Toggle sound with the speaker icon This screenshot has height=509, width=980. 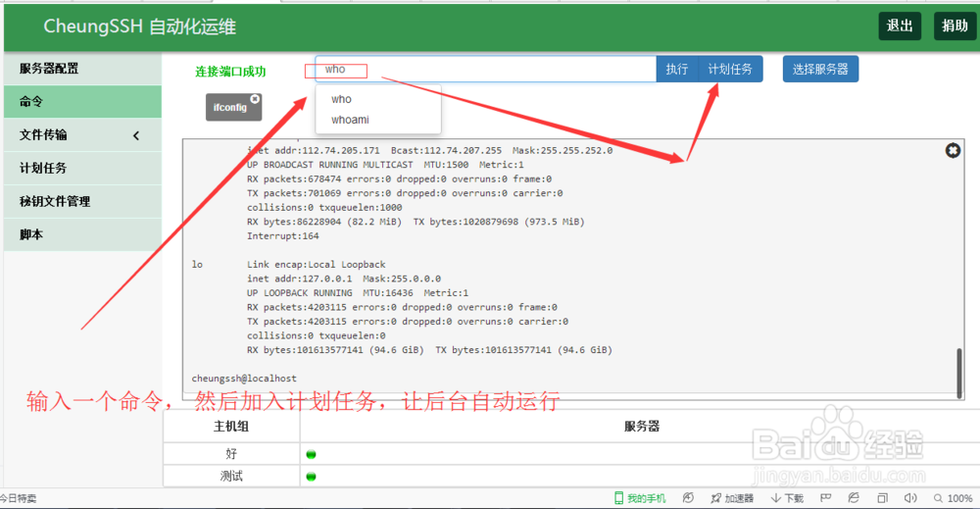[x=910, y=498]
